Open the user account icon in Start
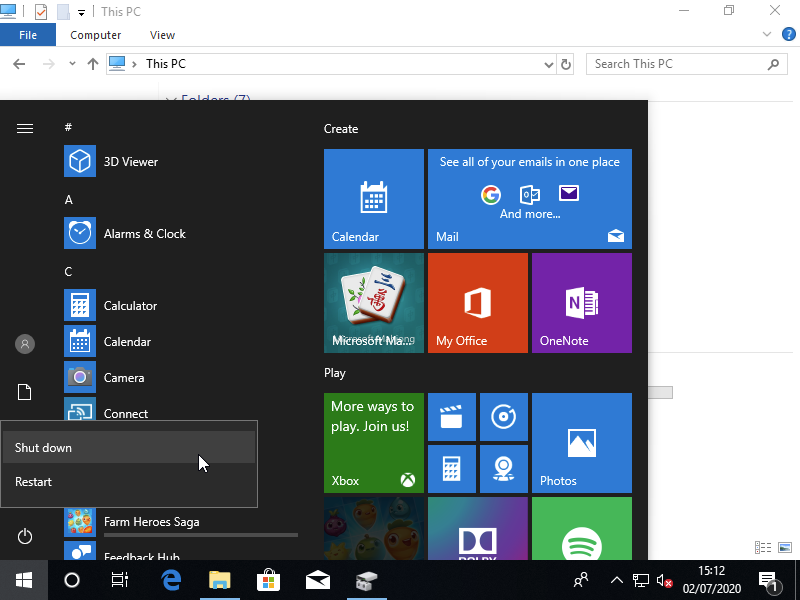 [24, 344]
